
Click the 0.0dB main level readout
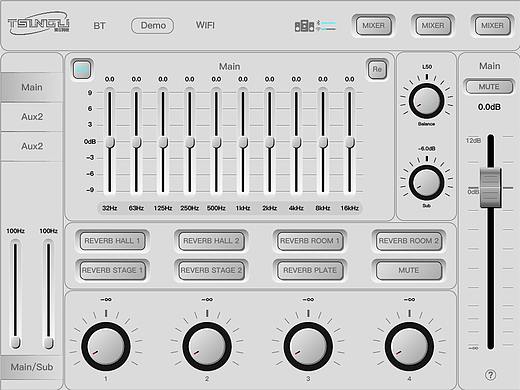coord(489,107)
